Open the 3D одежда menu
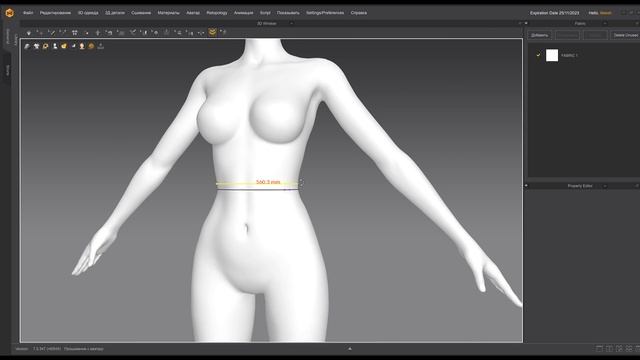Image resolution: width=640 pixels, height=360 pixels. click(88, 13)
